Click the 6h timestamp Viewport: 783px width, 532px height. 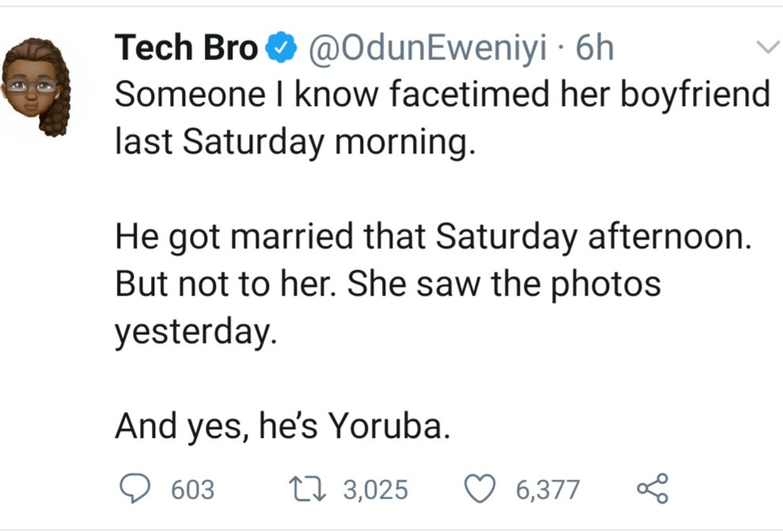(x=595, y=50)
